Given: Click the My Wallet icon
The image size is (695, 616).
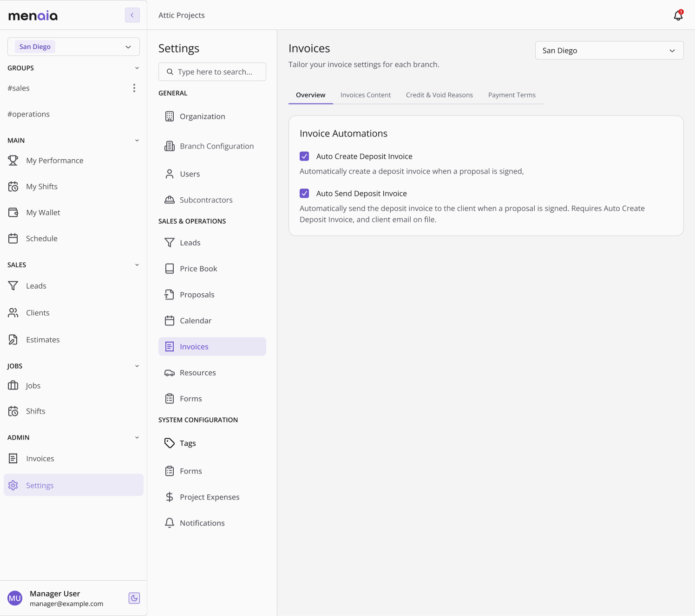Looking at the screenshot, I should coord(13,213).
